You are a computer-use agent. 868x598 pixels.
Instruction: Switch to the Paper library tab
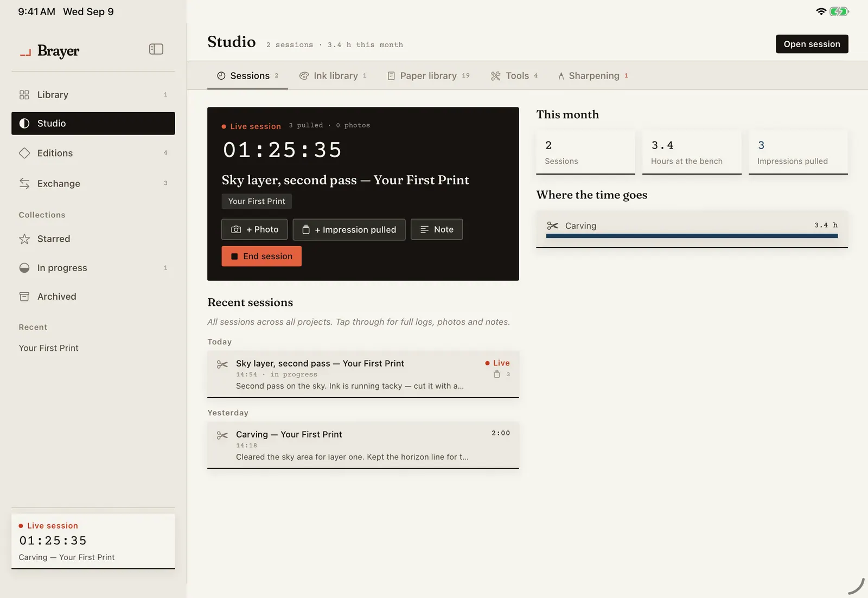tap(429, 76)
